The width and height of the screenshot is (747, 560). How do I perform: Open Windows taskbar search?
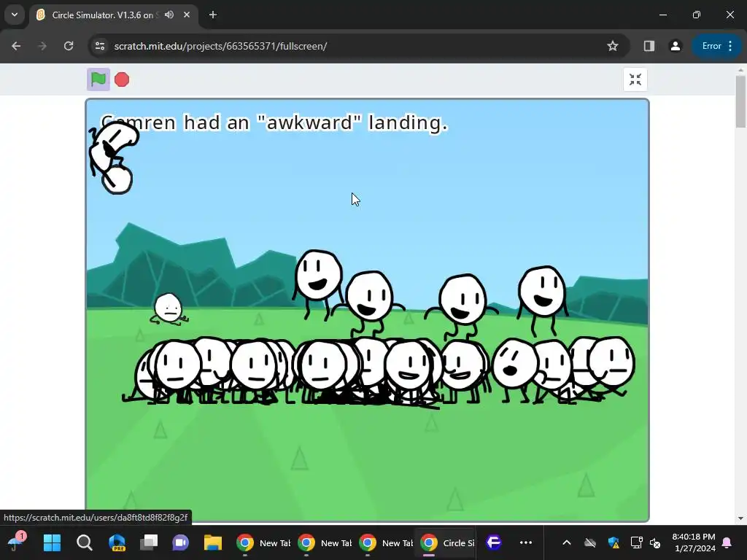coord(85,542)
